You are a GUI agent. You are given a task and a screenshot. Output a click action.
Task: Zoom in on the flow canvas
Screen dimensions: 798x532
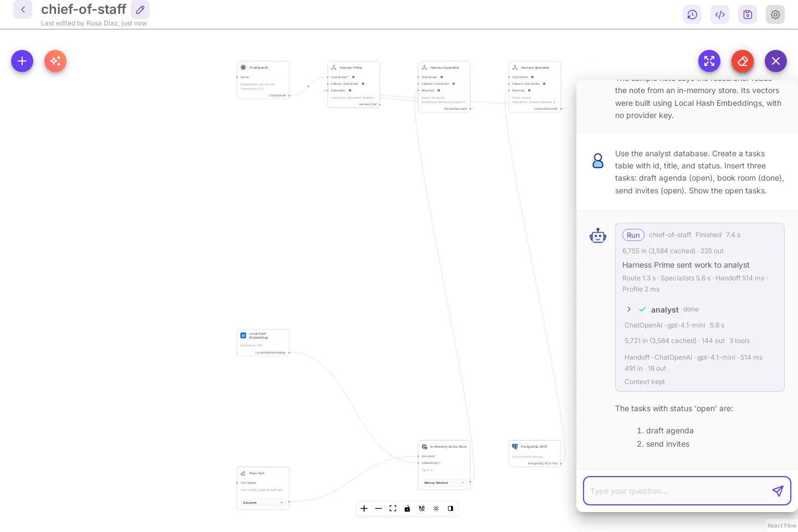click(364, 508)
